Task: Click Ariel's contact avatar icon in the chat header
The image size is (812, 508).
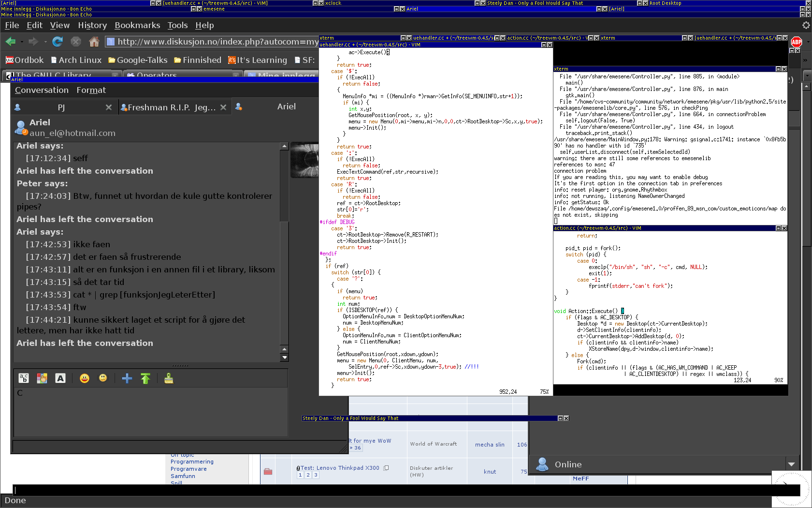Action: [x=21, y=128]
